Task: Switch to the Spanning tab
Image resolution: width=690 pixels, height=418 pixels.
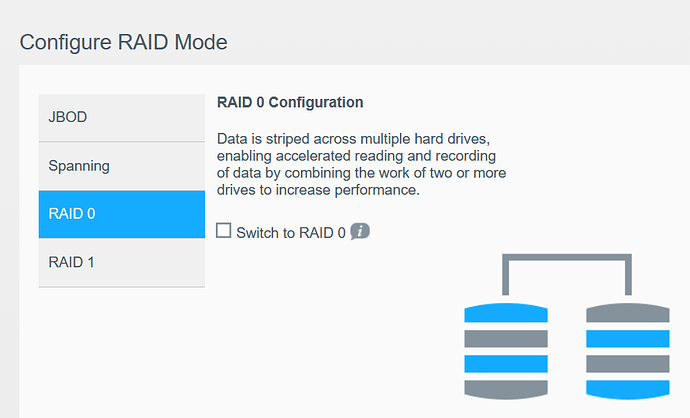Action: coord(121,165)
